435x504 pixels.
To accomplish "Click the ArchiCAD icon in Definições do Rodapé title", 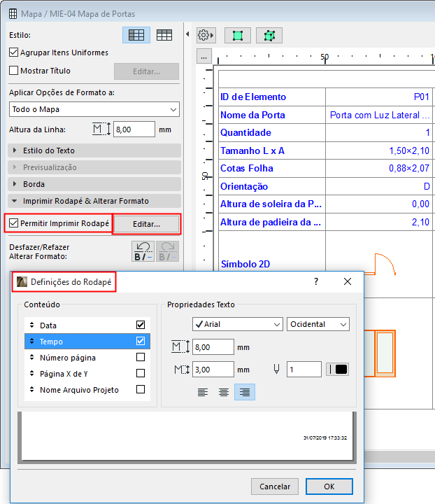I will click(x=22, y=281).
